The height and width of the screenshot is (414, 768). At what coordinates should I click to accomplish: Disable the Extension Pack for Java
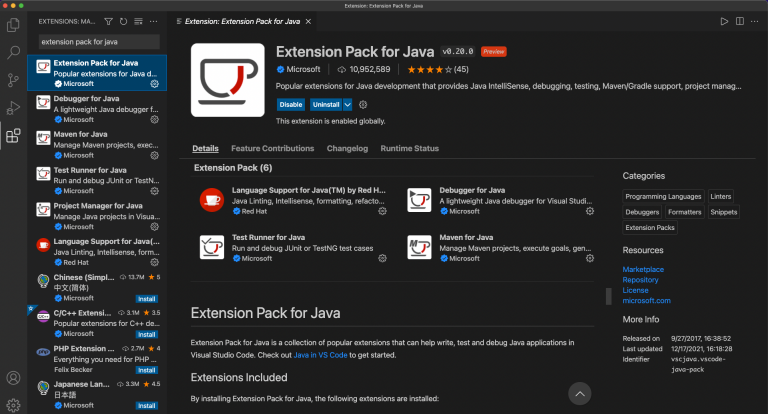[291, 104]
